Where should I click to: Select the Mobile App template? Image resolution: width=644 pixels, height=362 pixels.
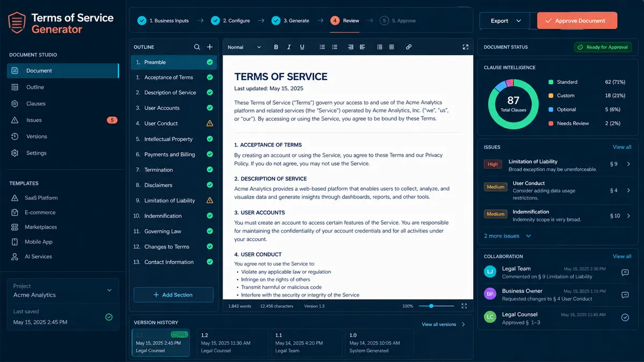[x=39, y=242]
